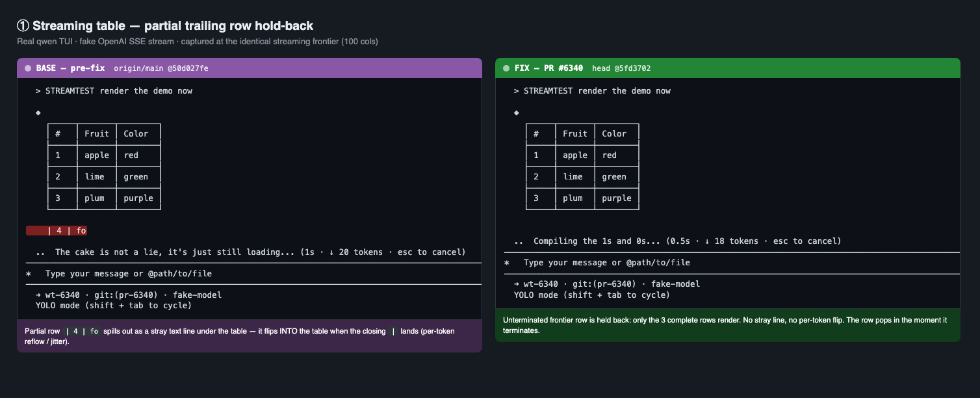Click 'YOLO mode (shift + tab to cycle)' in FIX panel

592,295
